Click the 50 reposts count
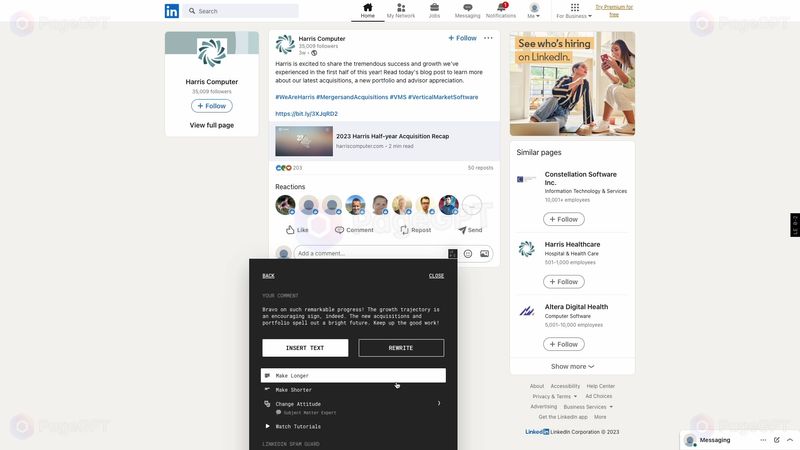The width and height of the screenshot is (800, 450). pyautogui.click(x=480, y=168)
